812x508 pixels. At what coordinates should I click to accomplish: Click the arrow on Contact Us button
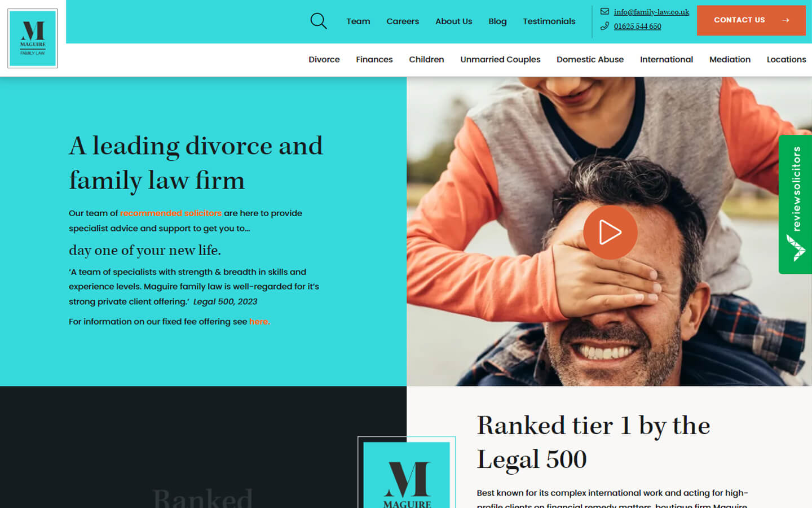pos(785,20)
